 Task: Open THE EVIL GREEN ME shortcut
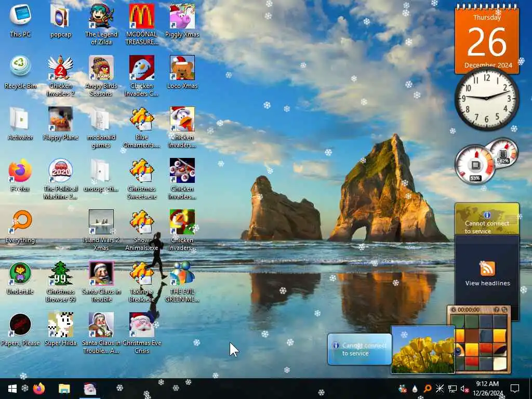coord(182,281)
